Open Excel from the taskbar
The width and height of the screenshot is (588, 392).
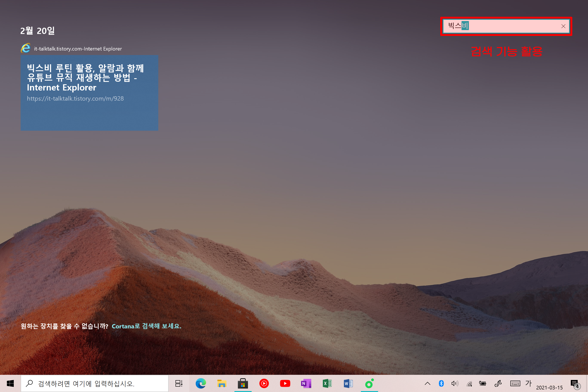click(x=327, y=383)
